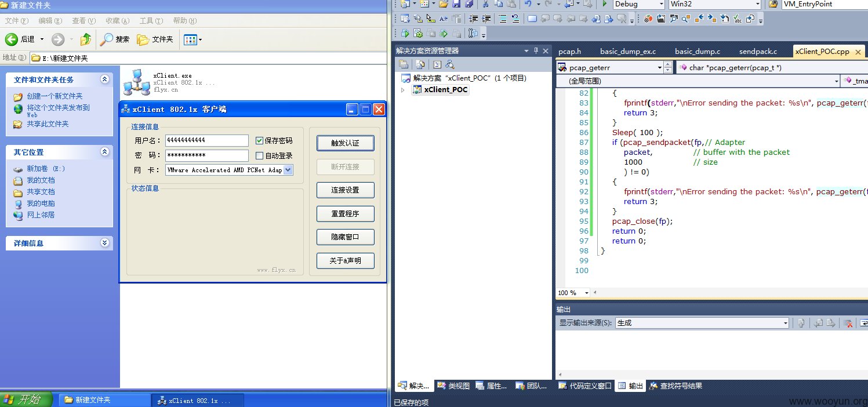Click the 触发认证 button
The width and height of the screenshot is (868, 407).
tap(345, 143)
